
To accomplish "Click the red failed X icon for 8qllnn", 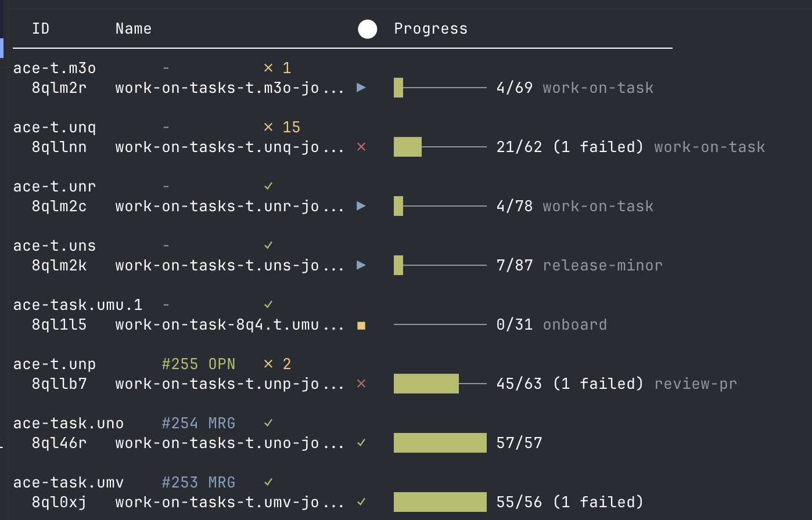I will point(361,147).
